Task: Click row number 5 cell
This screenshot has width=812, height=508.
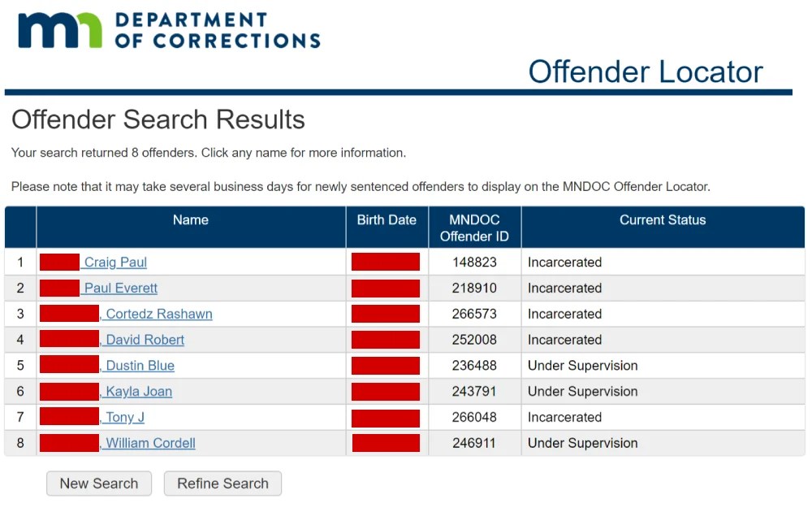Action: 20,366
